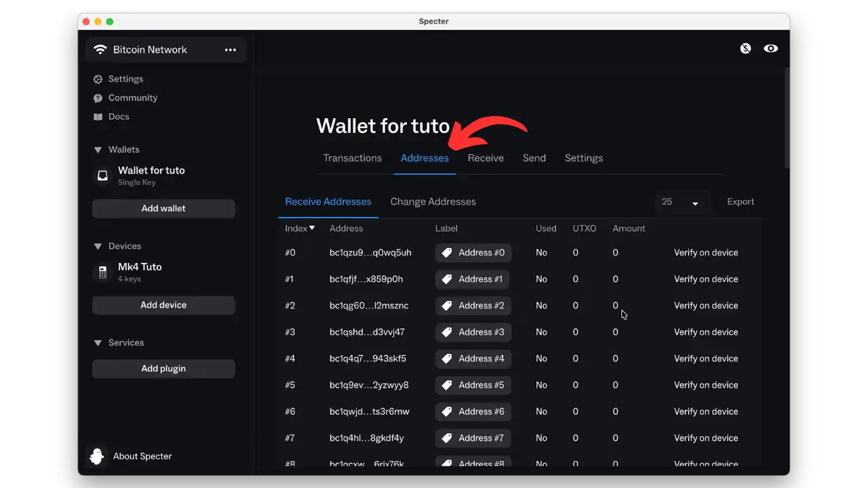Image resolution: width=868 pixels, height=488 pixels.
Task: Collapse the Wallets section triangle
Action: pyautogui.click(x=98, y=150)
